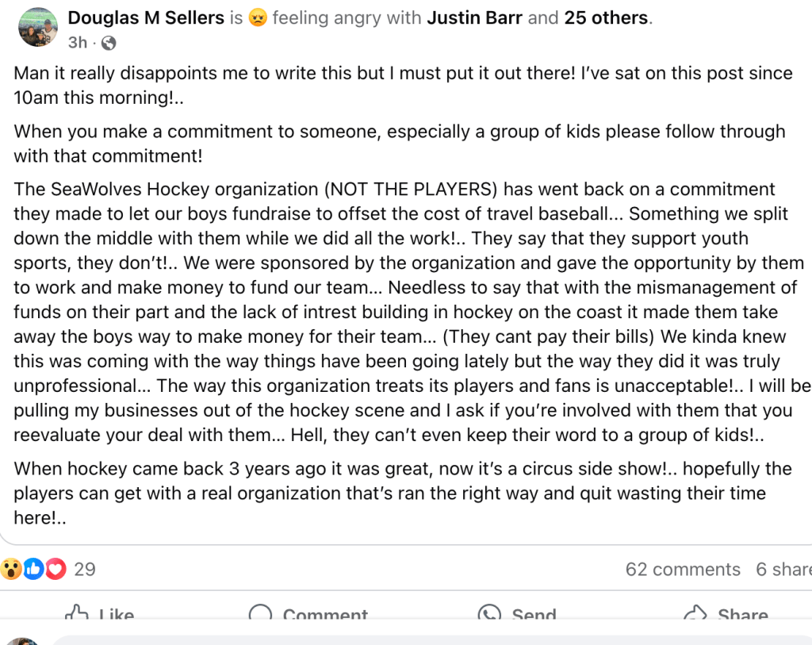Screen dimensions: 812x645
Task: Expand the 62 comments
Action: tap(683, 570)
